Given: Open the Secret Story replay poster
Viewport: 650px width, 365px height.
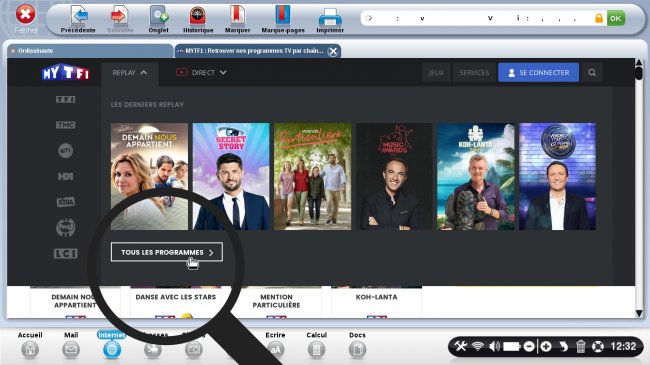Looking at the screenshot, I should [231, 176].
